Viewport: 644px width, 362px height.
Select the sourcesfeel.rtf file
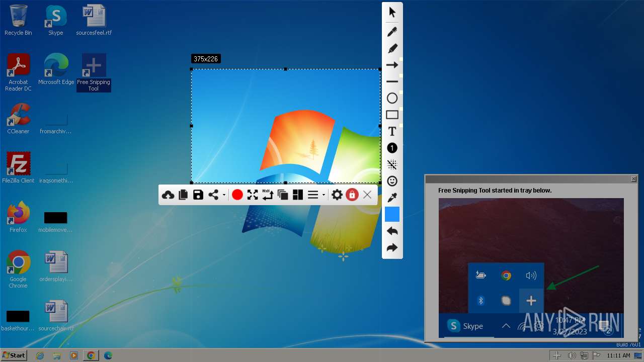94,21
